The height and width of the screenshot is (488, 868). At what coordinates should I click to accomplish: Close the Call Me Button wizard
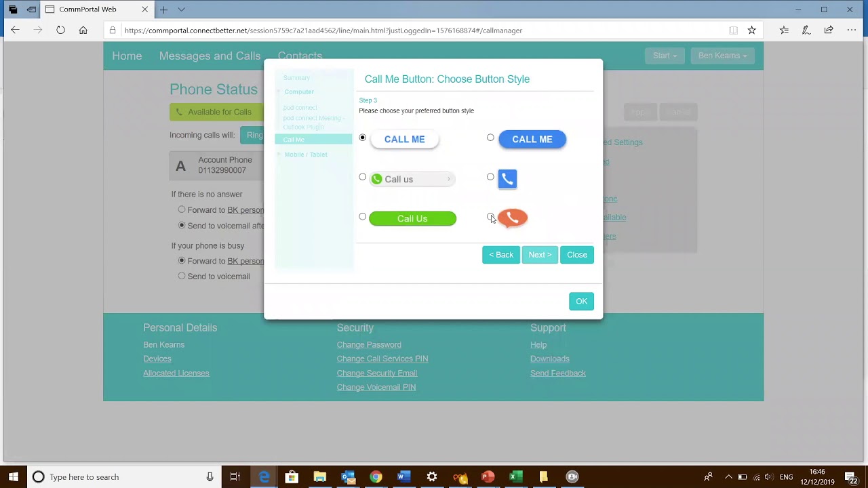click(x=577, y=255)
